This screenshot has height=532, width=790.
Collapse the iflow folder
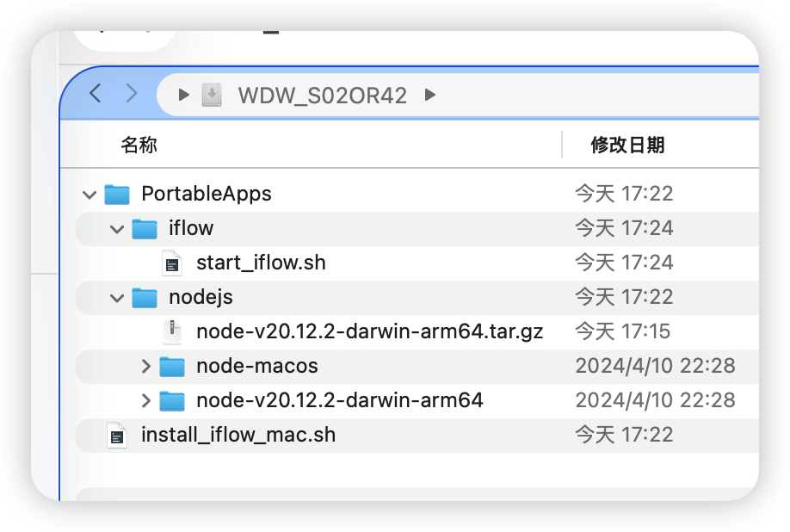click(116, 228)
